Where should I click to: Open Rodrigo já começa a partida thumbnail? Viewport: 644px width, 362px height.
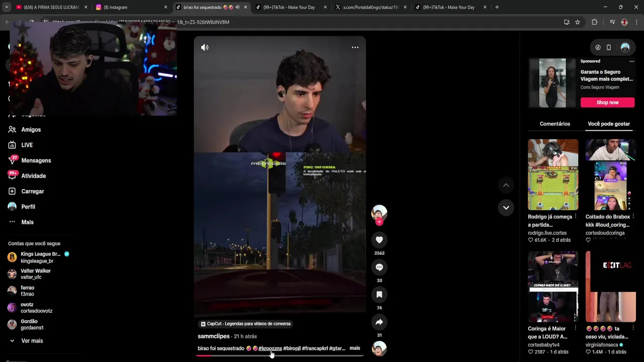click(553, 174)
